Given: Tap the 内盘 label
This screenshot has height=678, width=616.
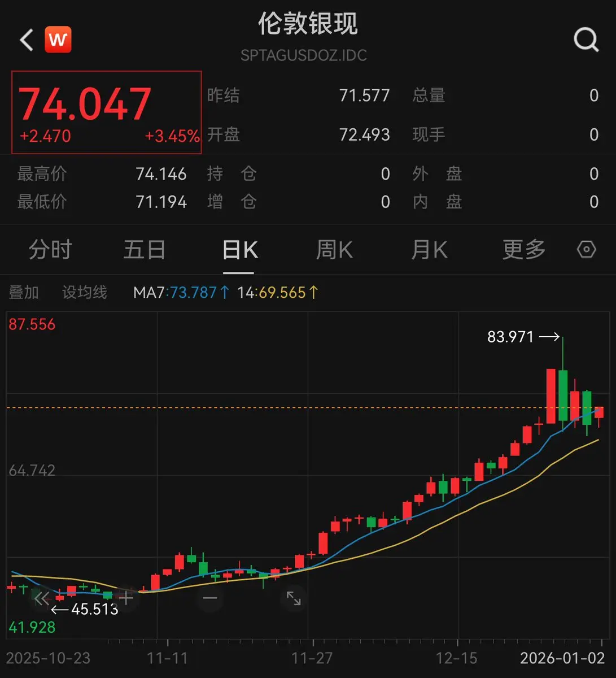Looking at the screenshot, I should click(x=437, y=202).
